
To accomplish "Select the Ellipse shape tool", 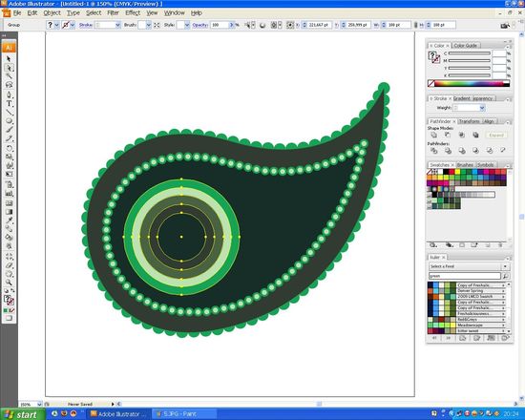I will (x=9, y=121).
